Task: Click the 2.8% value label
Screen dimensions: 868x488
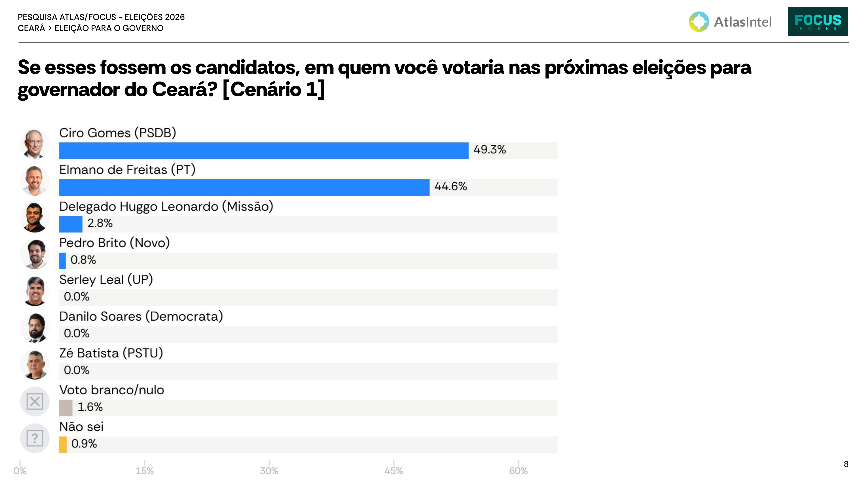Action: (100, 223)
